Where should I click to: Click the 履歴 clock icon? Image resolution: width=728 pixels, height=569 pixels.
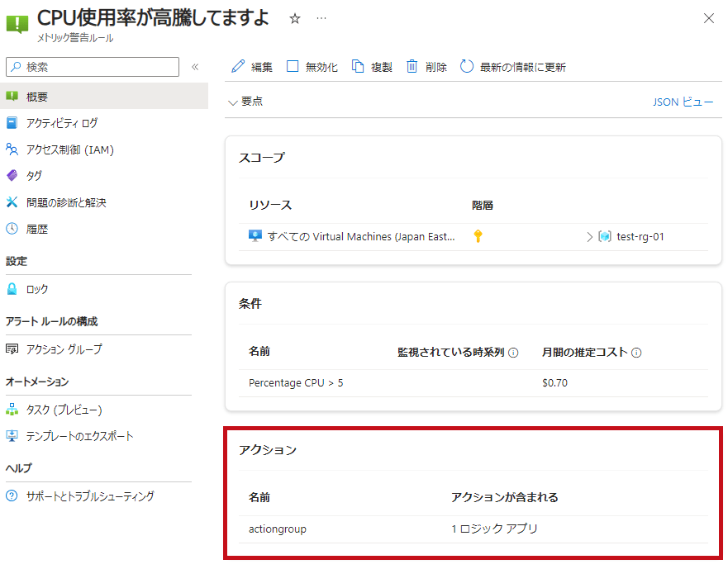[x=12, y=228]
